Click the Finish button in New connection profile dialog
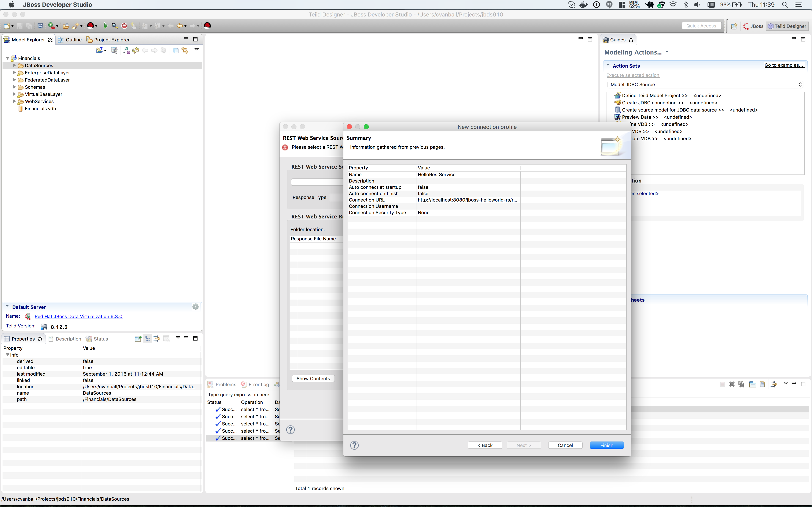Image resolution: width=812 pixels, height=507 pixels. pyautogui.click(x=607, y=445)
